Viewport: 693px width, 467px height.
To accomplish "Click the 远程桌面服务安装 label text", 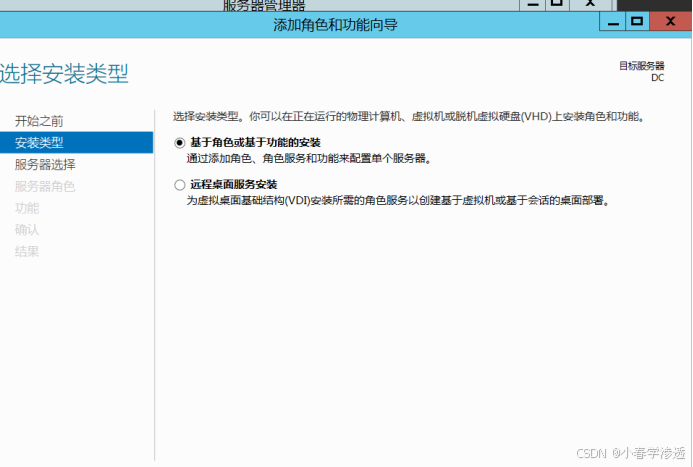I will point(233,184).
